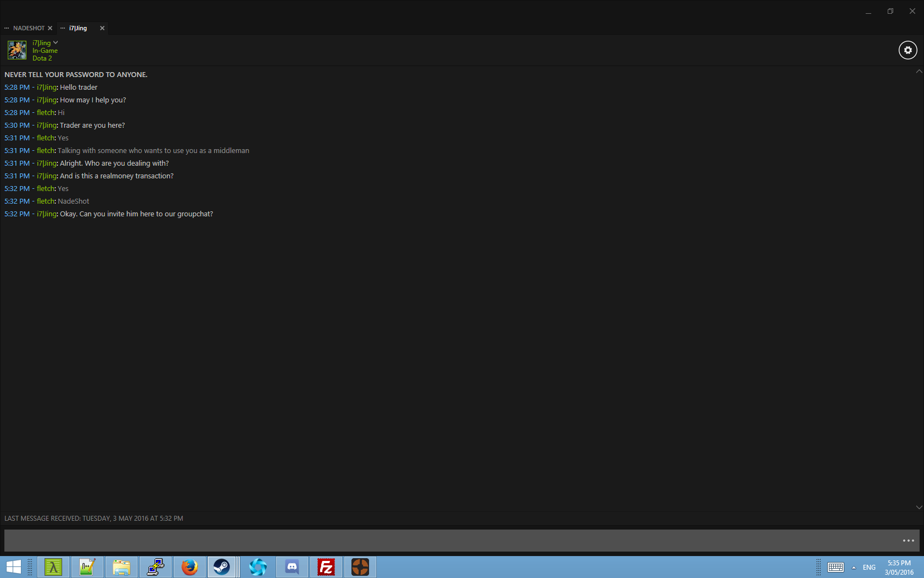Switch to the NADESHOT chat tab
Image resolution: width=924 pixels, height=578 pixels.
click(x=29, y=28)
